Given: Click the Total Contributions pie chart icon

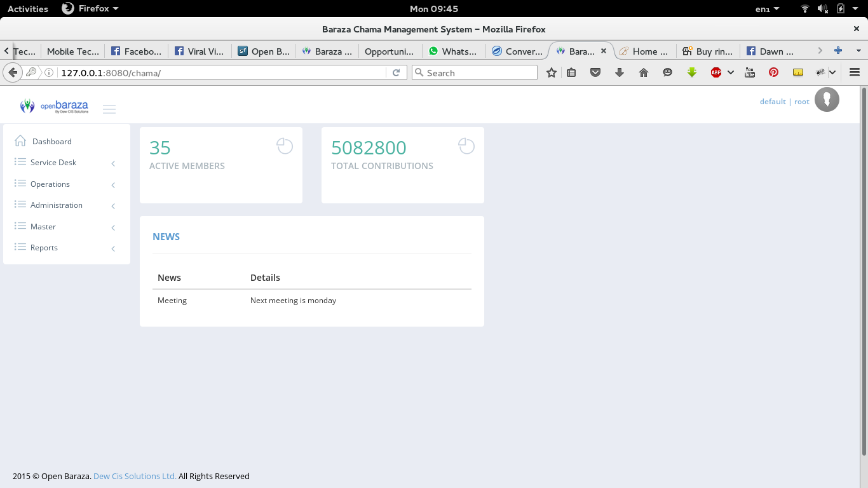Looking at the screenshot, I should click(466, 146).
